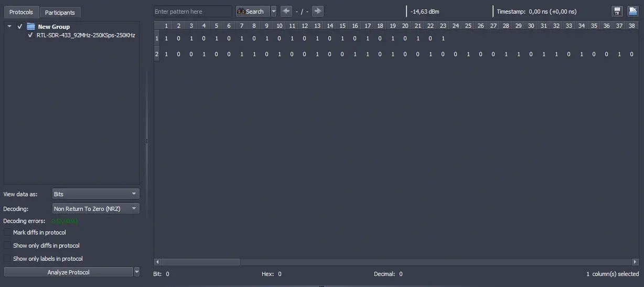Open the View data as dropdown
644x287 pixels.
(x=95, y=194)
